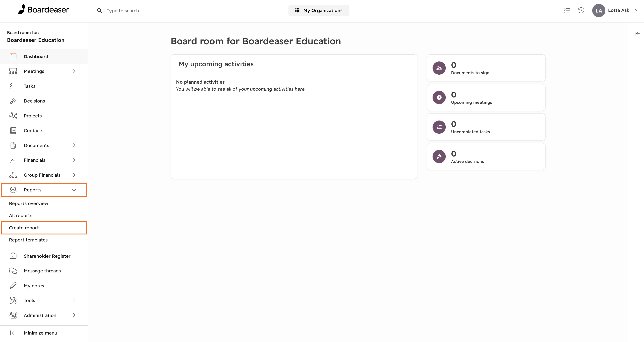
Task: Click the Projects network icon
Action: (x=13, y=116)
